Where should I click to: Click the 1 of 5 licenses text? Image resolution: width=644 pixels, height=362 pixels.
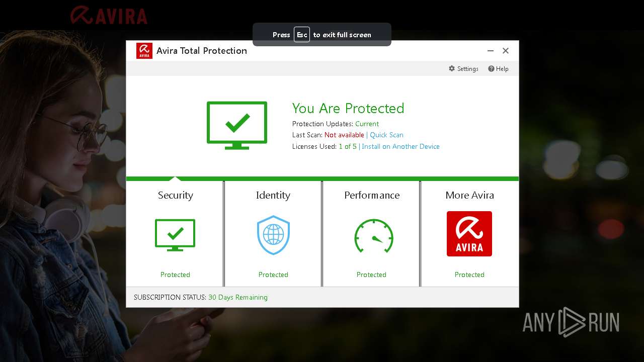(x=348, y=146)
